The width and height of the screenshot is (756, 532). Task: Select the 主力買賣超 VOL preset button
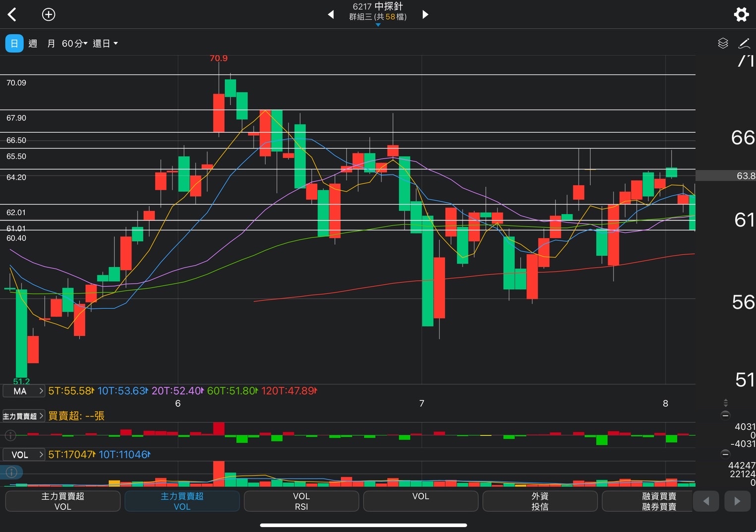[x=63, y=501]
